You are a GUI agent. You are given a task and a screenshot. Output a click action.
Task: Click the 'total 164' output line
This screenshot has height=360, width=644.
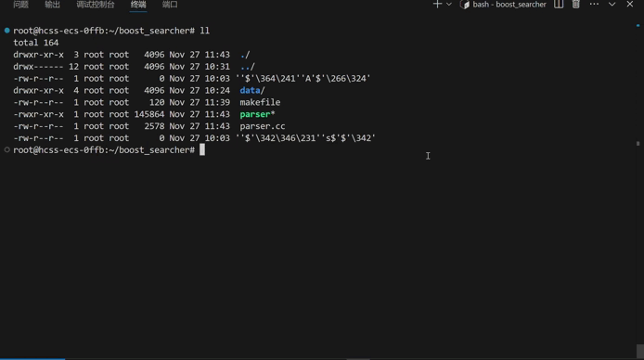[x=36, y=43]
